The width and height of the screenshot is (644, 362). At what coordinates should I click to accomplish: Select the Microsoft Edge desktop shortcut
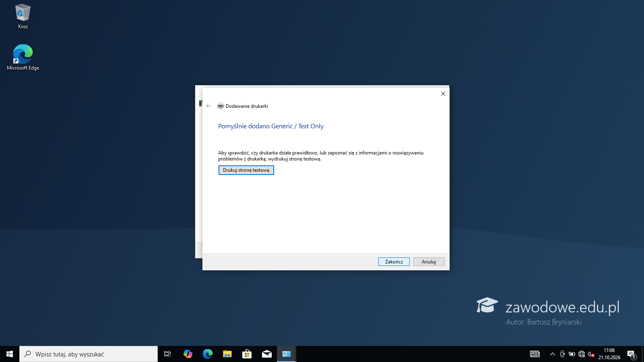(23, 58)
